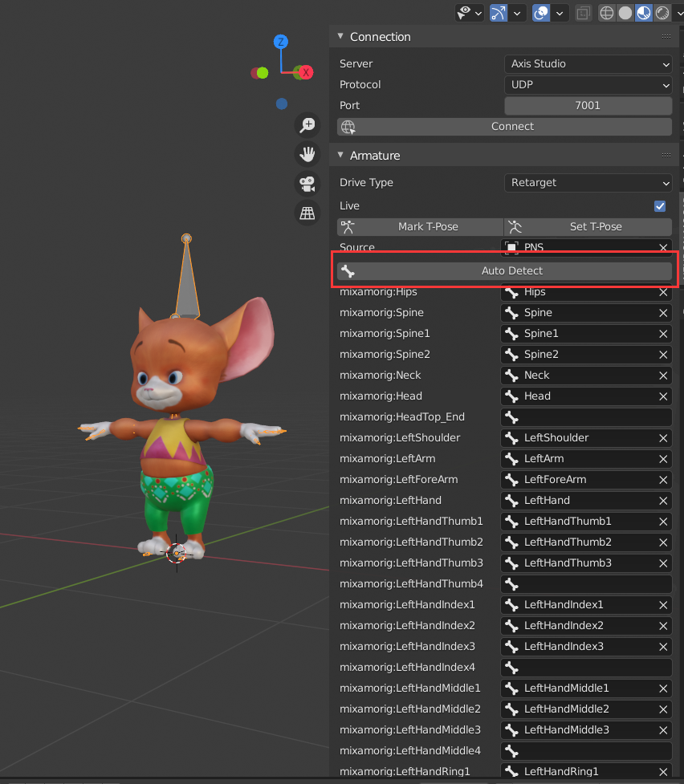Clear the PNS source field
This screenshot has height=784, width=684.
click(663, 247)
